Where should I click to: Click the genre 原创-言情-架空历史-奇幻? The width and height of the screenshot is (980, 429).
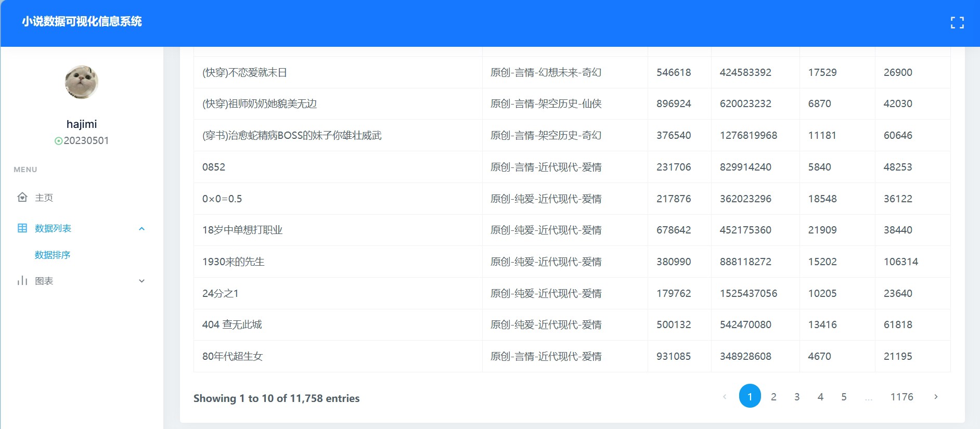pyautogui.click(x=546, y=135)
